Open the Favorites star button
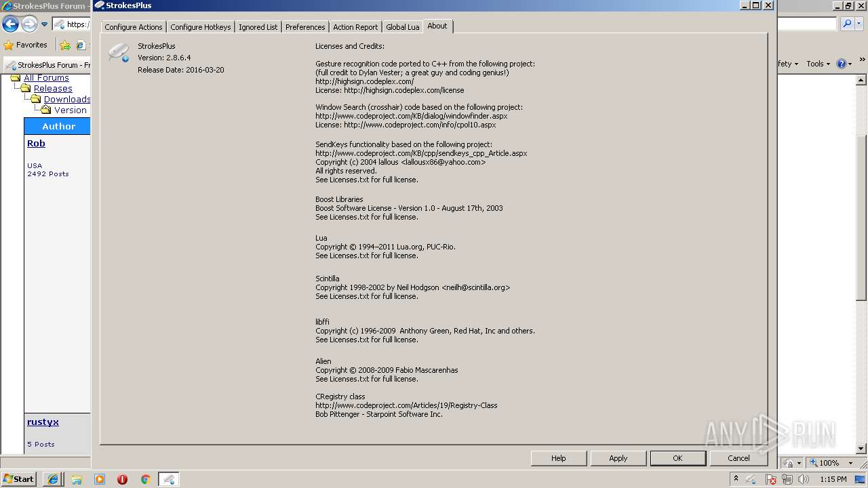Screen dimensions: 868x488 [x=26, y=45]
